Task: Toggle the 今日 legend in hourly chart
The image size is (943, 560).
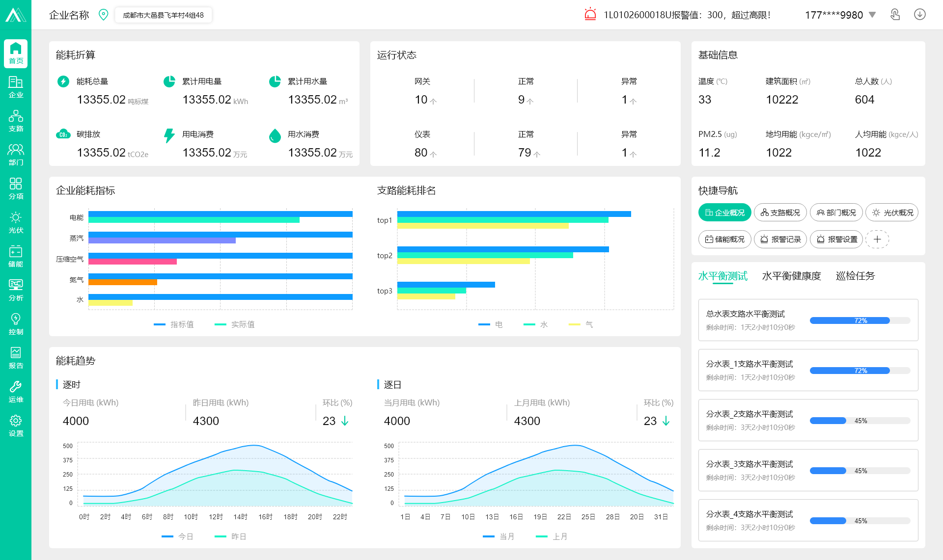Action: point(177,536)
